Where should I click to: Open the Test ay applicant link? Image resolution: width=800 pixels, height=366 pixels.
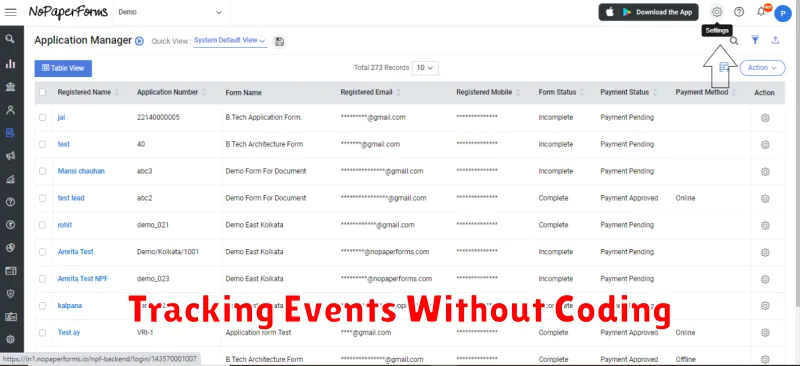point(69,332)
